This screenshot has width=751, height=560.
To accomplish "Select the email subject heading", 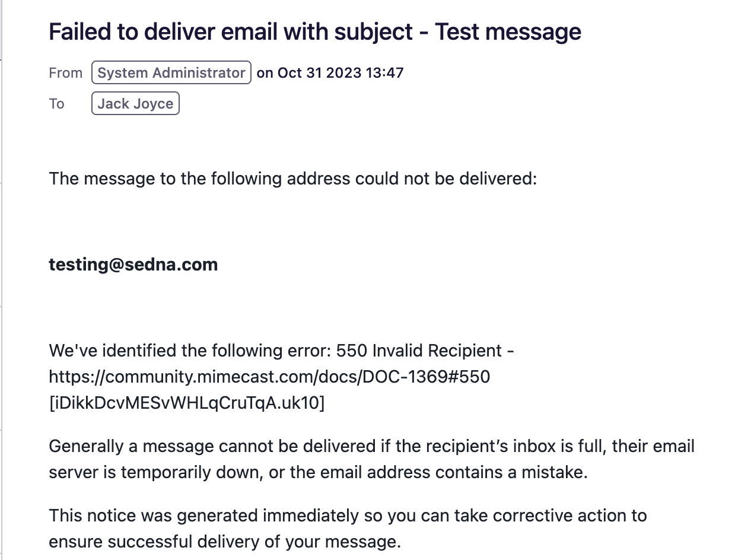I will (x=315, y=31).
